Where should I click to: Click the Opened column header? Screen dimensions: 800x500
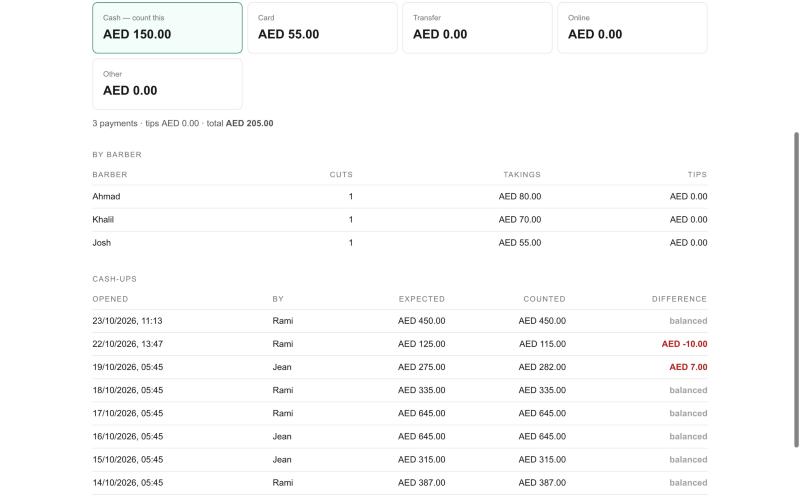[110, 299]
